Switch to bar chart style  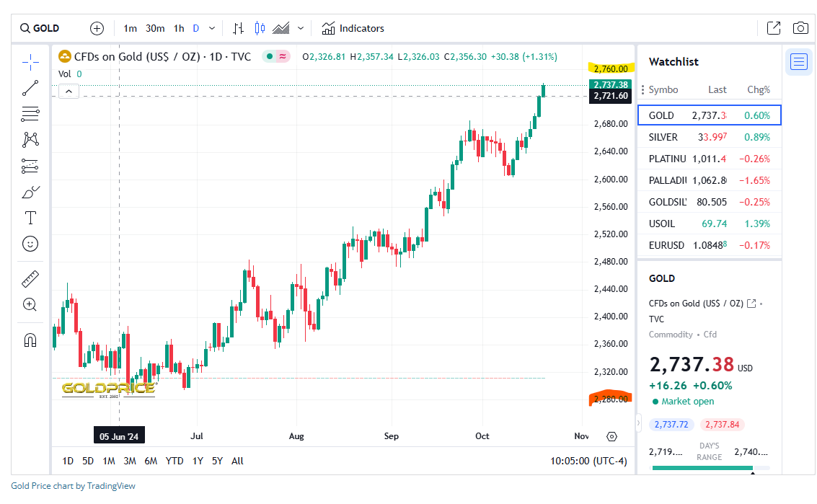click(x=238, y=28)
